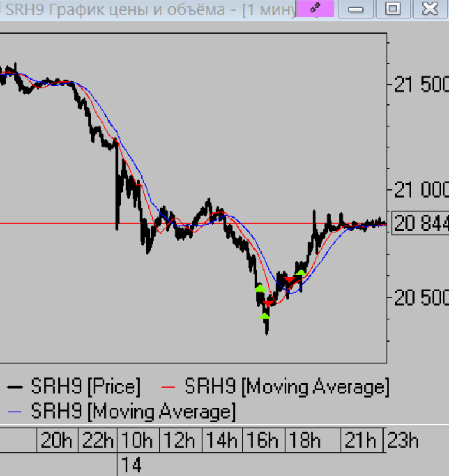Click the 20 500 price axis label
Screen dimensions: 449x476
pyautogui.click(x=421, y=298)
